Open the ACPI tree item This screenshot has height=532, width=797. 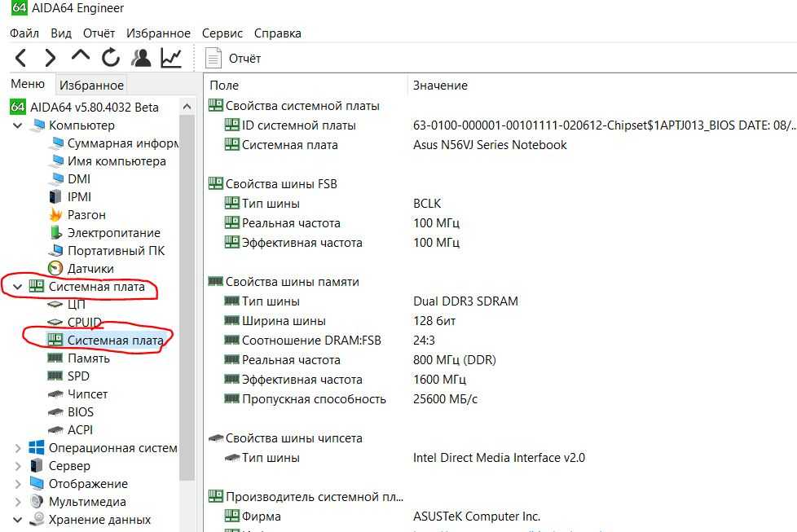[70, 430]
